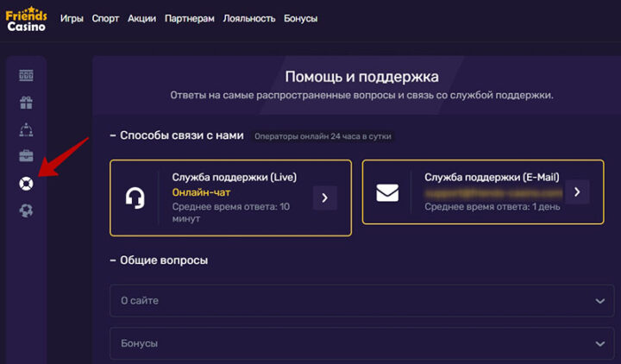
Task: Click Среднее время ответа: 10 минут text
Action: click(x=231, y=213)
